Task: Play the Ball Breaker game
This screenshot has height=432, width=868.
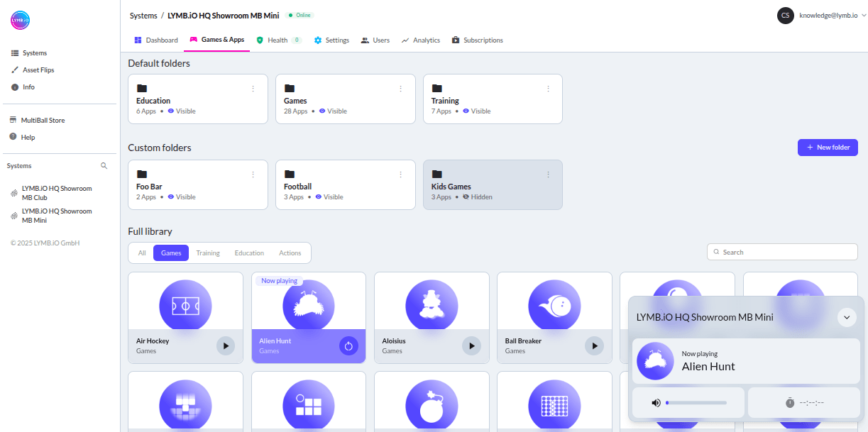Action: [x=594, y=346]
